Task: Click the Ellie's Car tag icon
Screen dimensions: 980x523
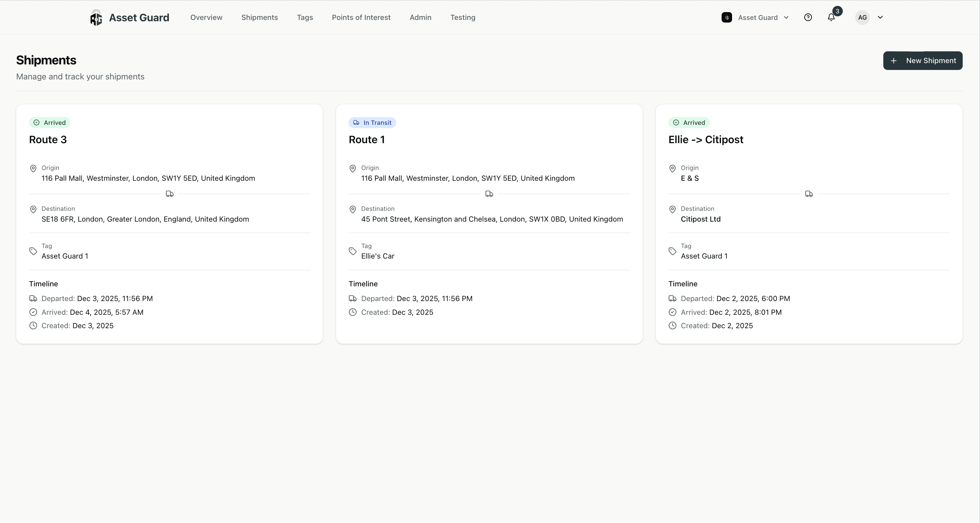Action: 353,251
